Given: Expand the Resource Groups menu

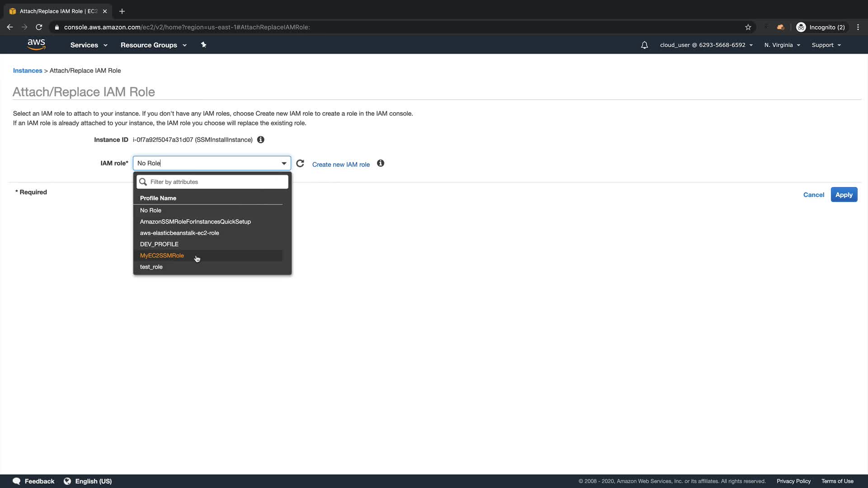Looking at the screenshot, I should 153,45.
